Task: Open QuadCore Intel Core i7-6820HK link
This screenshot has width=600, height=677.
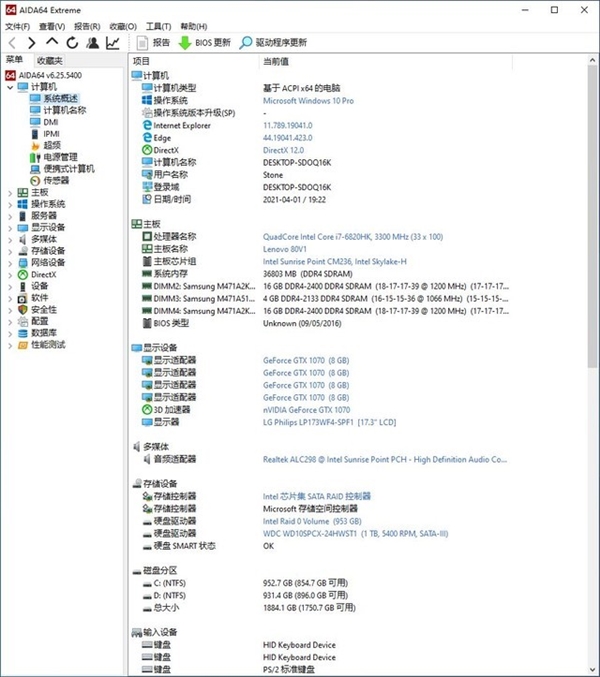Action: click(353, 237)
